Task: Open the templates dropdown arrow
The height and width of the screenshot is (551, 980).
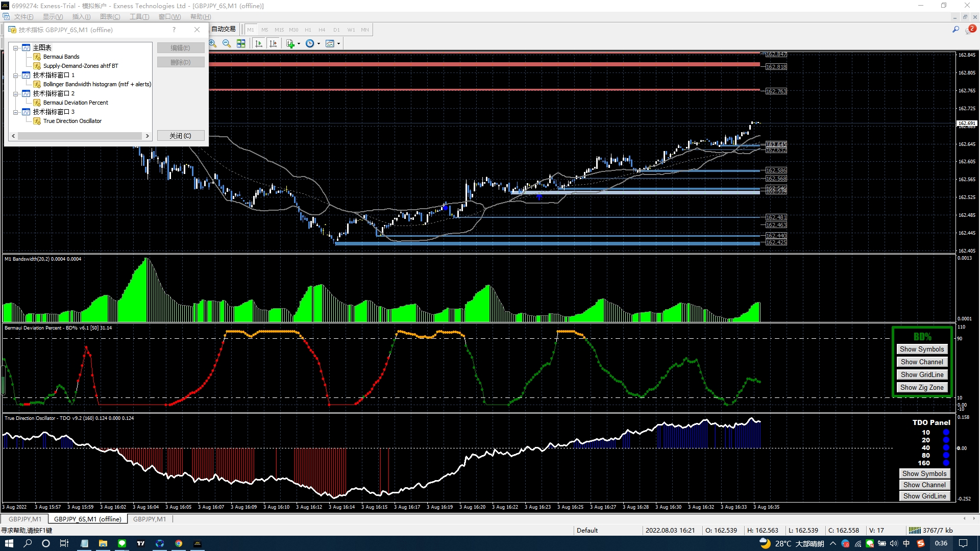Action: [338, 44]
